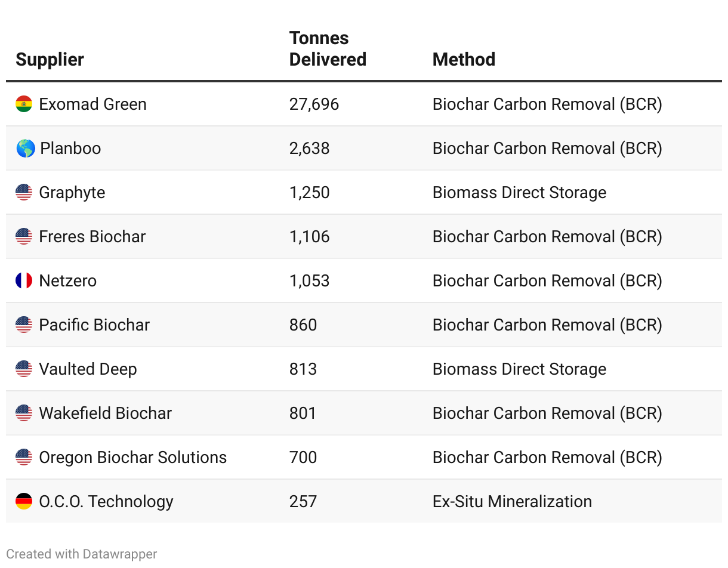Click the Bolivia flag beside Exomad Green
Viewport: 728px width, 568px height.
tap(24, 104)
